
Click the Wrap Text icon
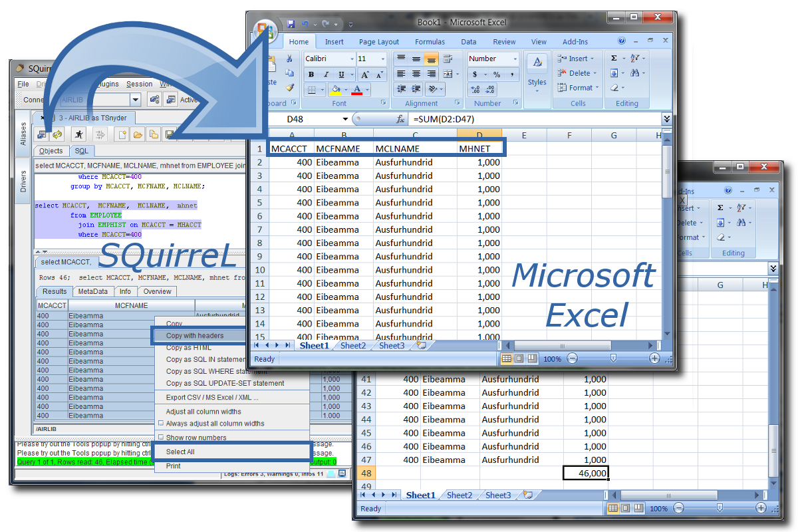pos(448,59)
